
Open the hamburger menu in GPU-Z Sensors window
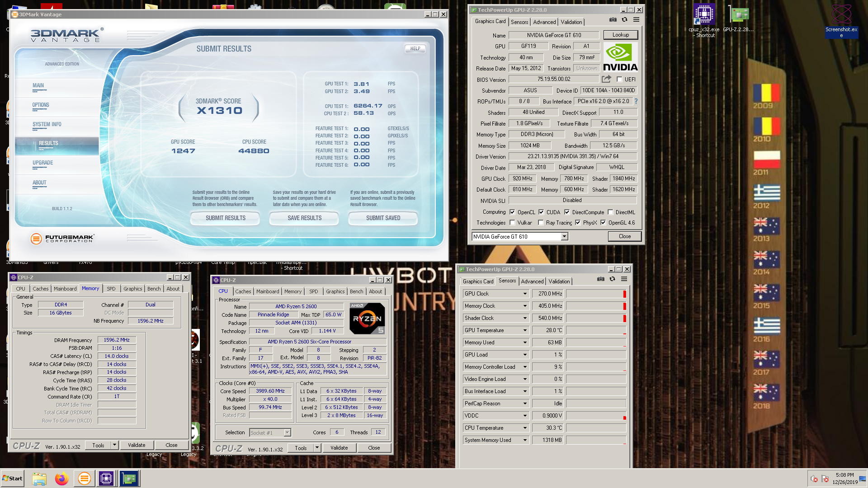pos(624,279)
